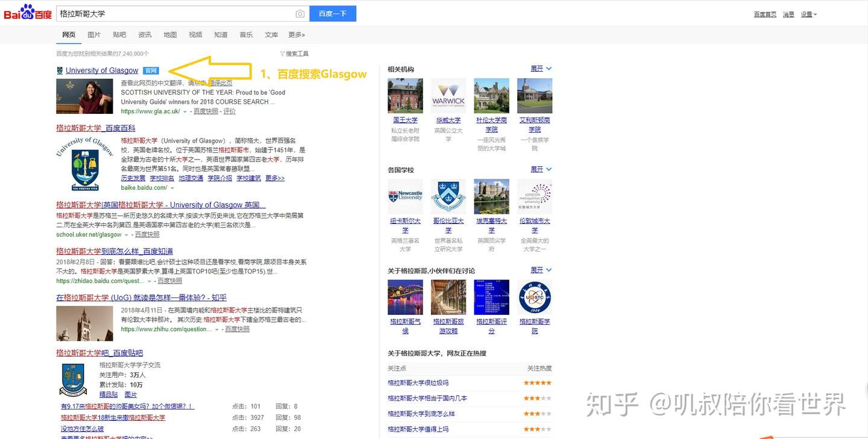Screen dimensions: 868x439
Task: Switch to the 图片 tab
Action: coord(94,35)
